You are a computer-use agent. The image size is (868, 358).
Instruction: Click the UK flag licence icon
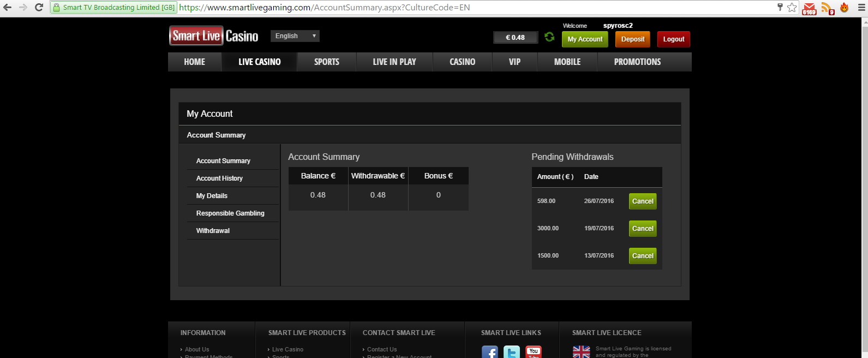tap(582, 352)
